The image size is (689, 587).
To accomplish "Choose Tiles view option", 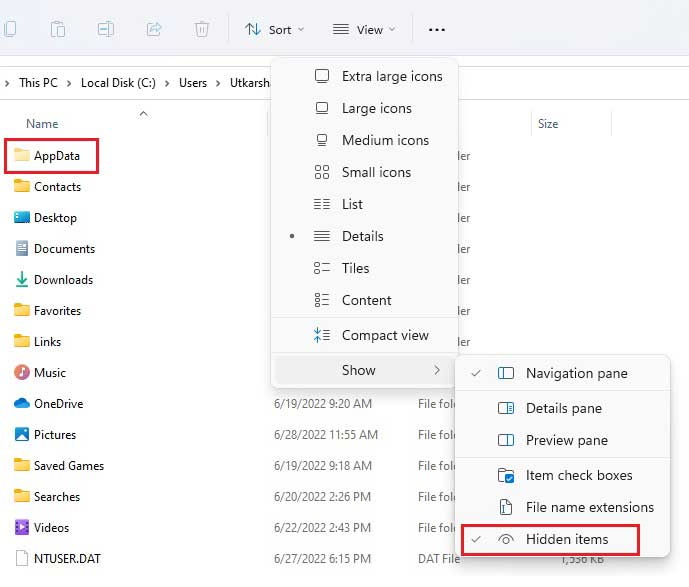I will [365, 268].
